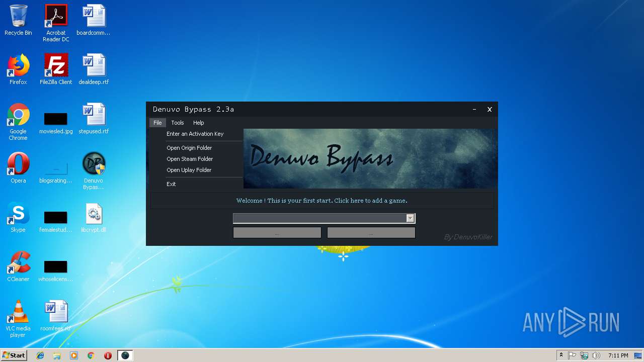The image size is (644, 362).
Task: Select the CCleaner desktop icon
Action: [18, 266]
